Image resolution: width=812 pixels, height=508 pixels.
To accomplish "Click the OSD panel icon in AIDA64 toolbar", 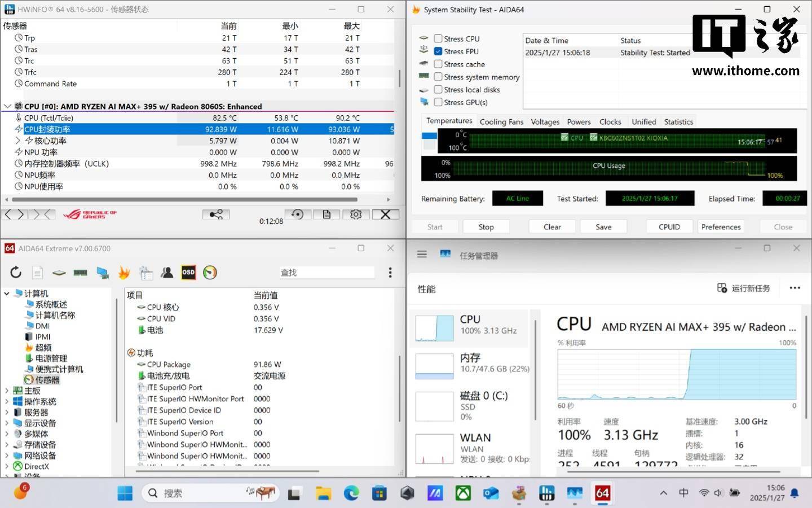I will 188,273.
